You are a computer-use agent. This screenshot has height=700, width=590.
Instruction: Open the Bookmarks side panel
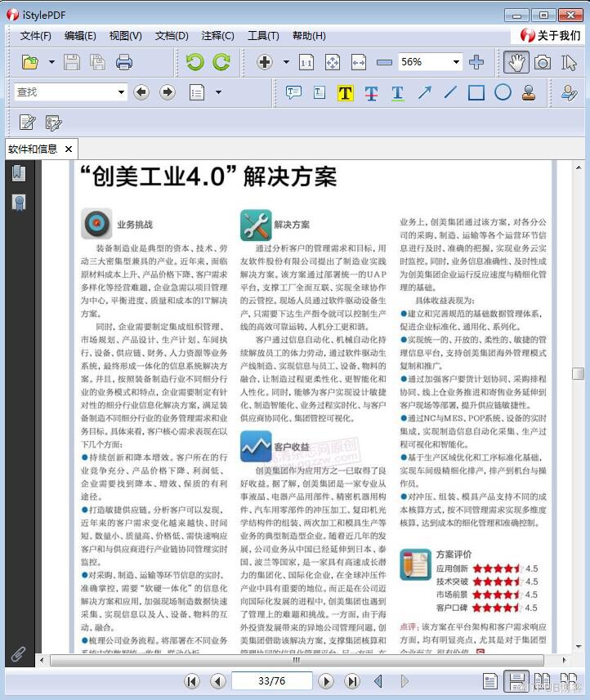click(19, 173)
